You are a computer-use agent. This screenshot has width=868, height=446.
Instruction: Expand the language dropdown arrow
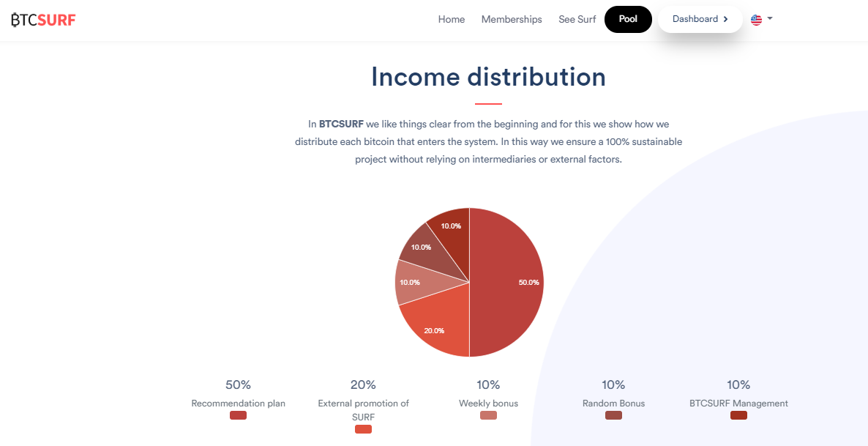pos(769,19)
